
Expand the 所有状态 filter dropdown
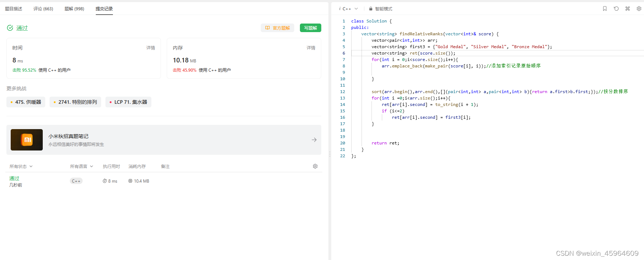pyautogui.click(x=21, y=167)
